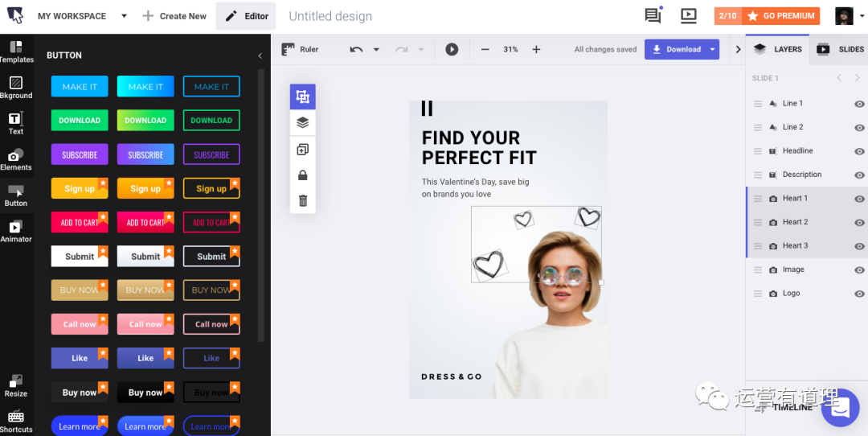Screen dimensions: 868x436
Task: Delete selection with trash icon
Action: click(303, 201)
